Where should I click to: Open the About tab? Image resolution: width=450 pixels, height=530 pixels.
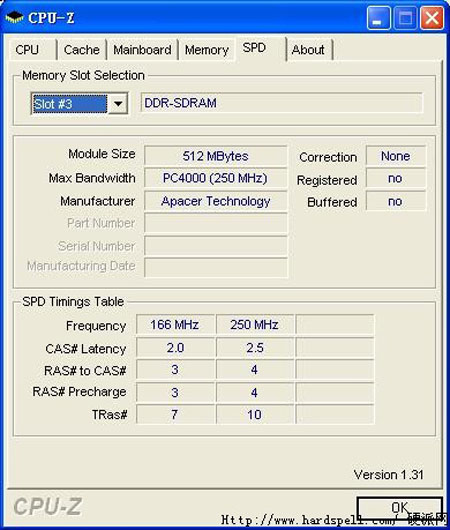pos(310,50)
